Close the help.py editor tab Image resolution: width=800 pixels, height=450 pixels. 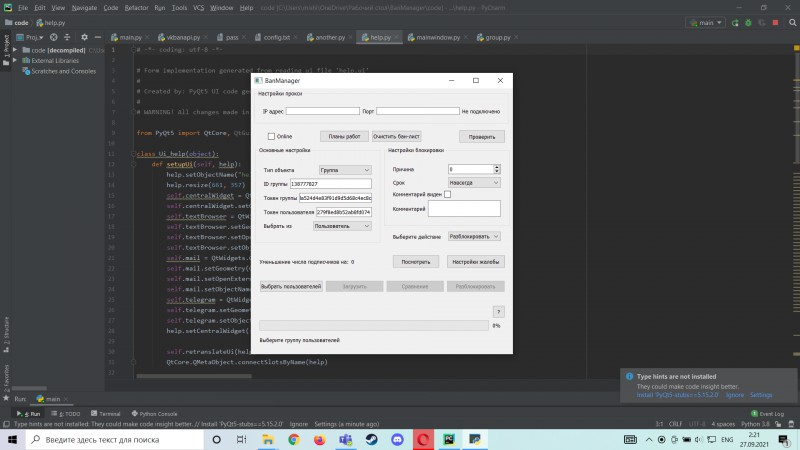[x=396, y=37]
